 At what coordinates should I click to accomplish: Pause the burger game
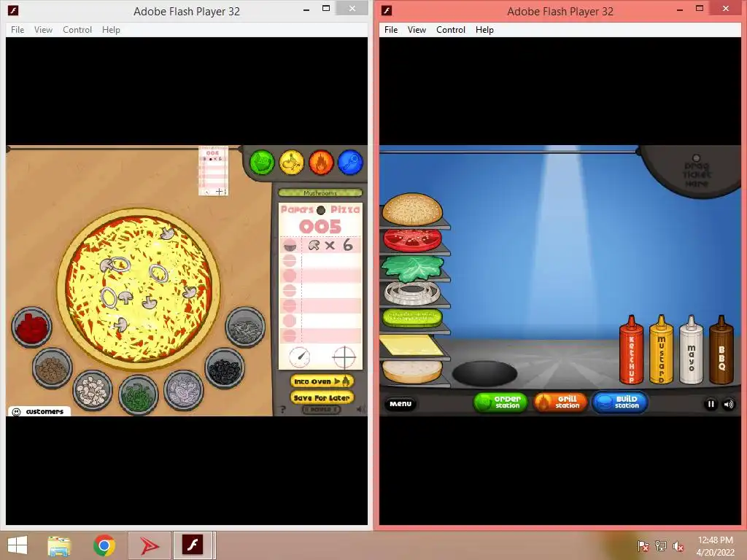[x=711, y=404]
